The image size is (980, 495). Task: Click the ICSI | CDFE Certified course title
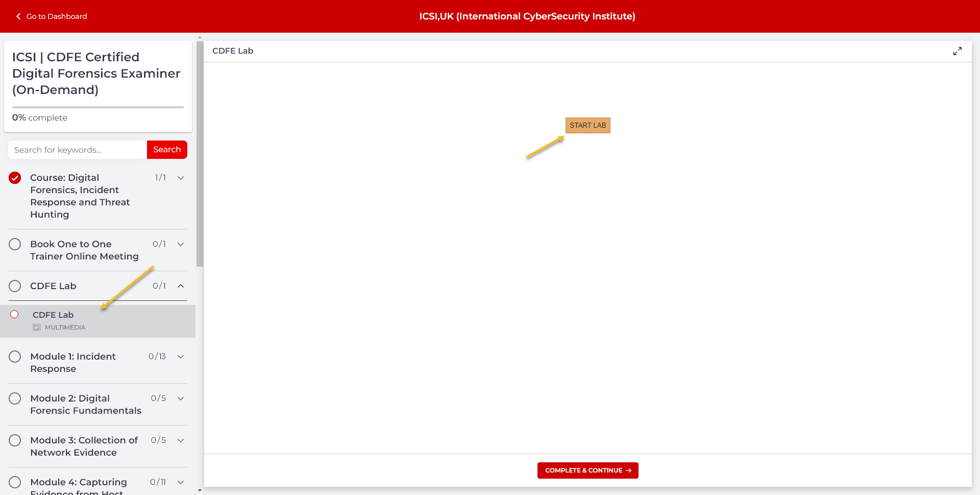click(96, 74)
